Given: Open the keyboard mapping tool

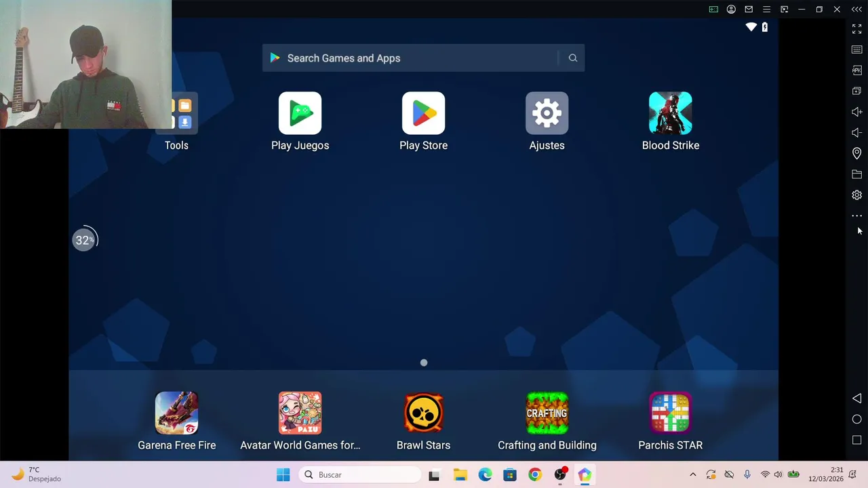Looking at the screenshot, I should tap(856, 49).
